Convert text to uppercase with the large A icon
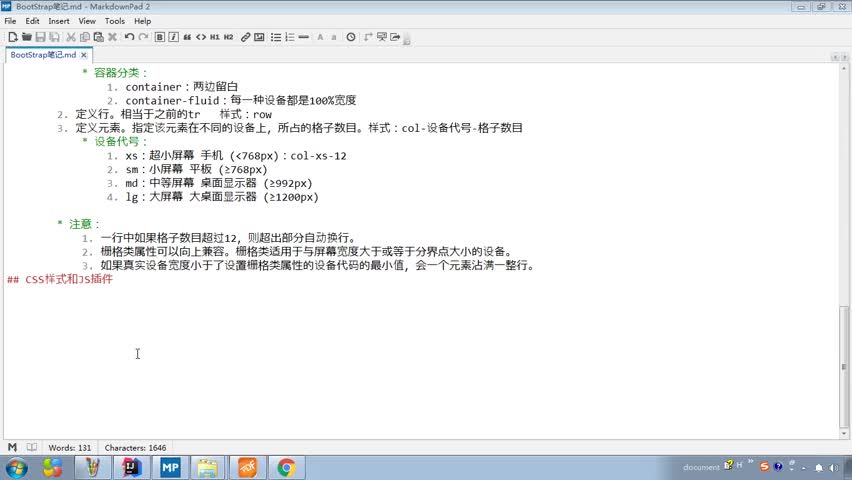 [x=320, y=37]
